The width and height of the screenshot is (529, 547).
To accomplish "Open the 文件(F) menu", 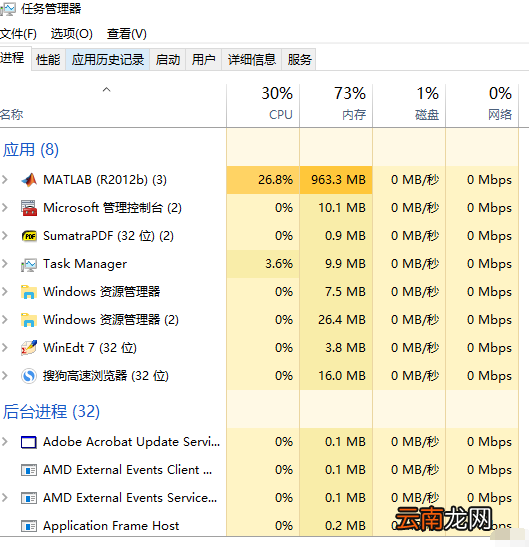I will (18, 34).
